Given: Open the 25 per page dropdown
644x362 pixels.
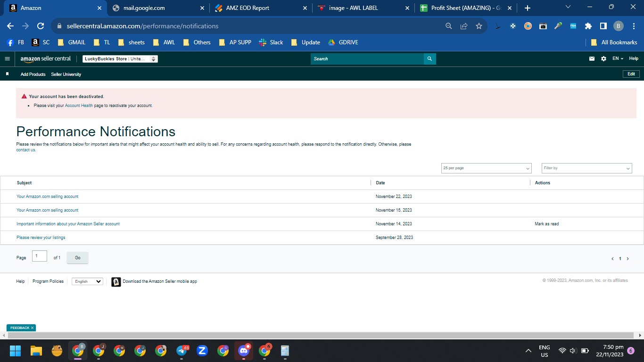Looking at the screenshot, I should point(487,168).
